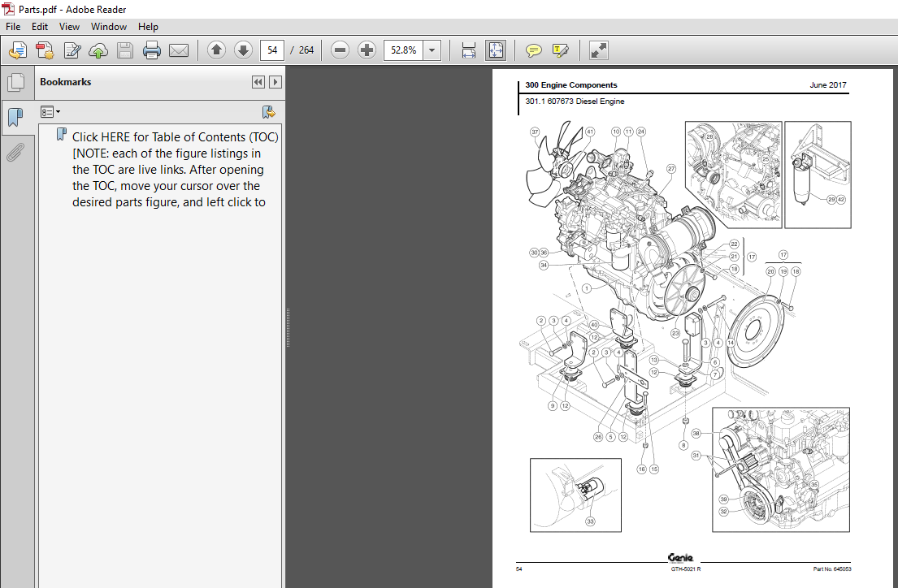Go to previous page arrow
The height and width of the screenshot is (588, 898).
pos(216,50)
